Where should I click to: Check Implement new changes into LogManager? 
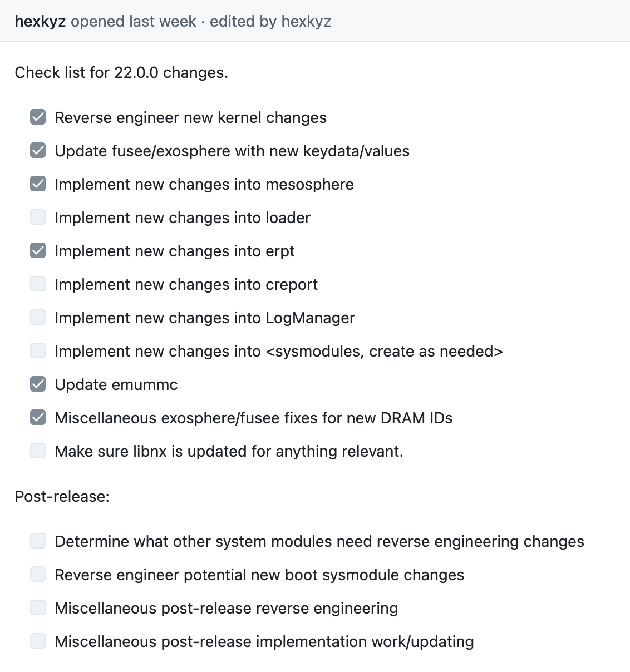pyautogui.click(x=38, y=318)
